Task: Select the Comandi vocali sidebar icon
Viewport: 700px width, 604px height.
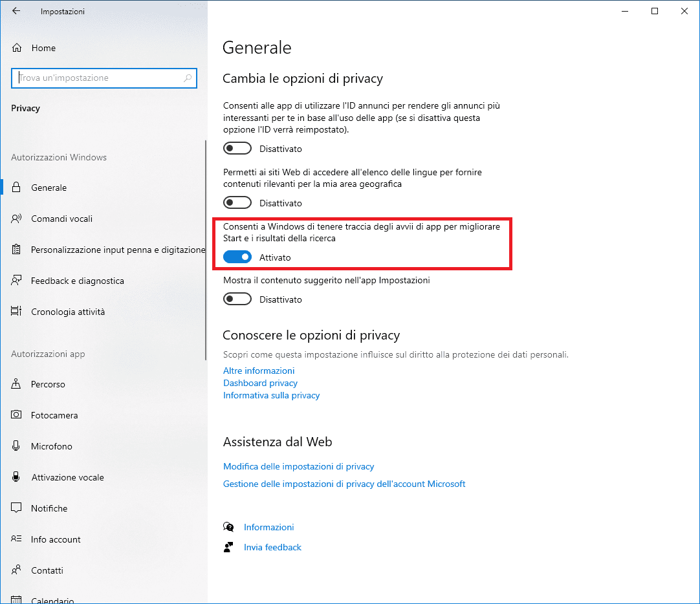Action: pos(17,219)
